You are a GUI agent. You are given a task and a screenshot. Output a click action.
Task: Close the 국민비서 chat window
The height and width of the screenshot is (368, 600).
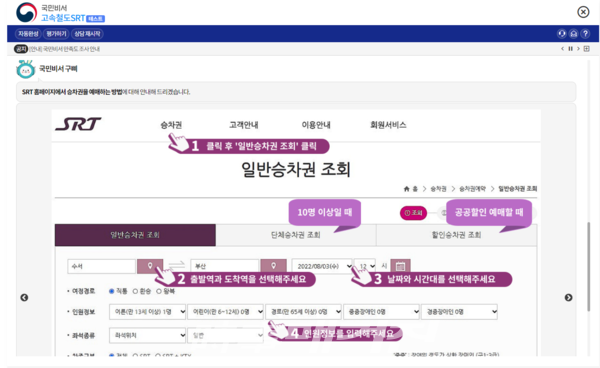pyautogui.click(x=583, y=12)
